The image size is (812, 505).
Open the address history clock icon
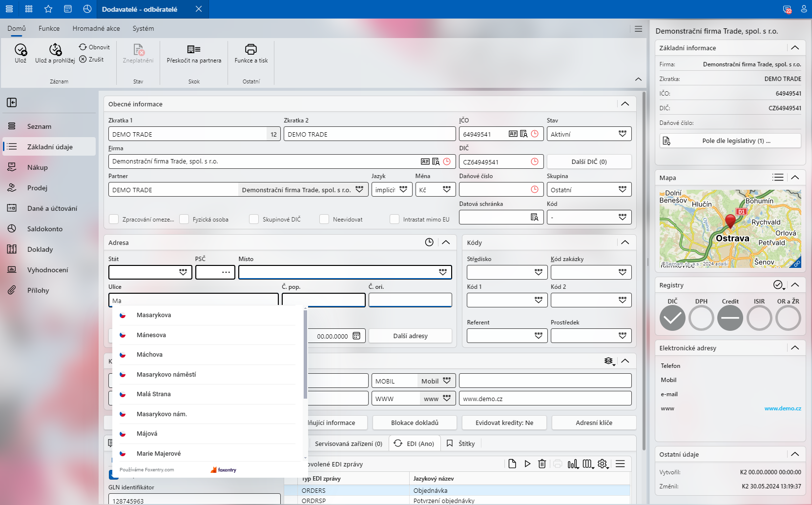tap(429, 242)
